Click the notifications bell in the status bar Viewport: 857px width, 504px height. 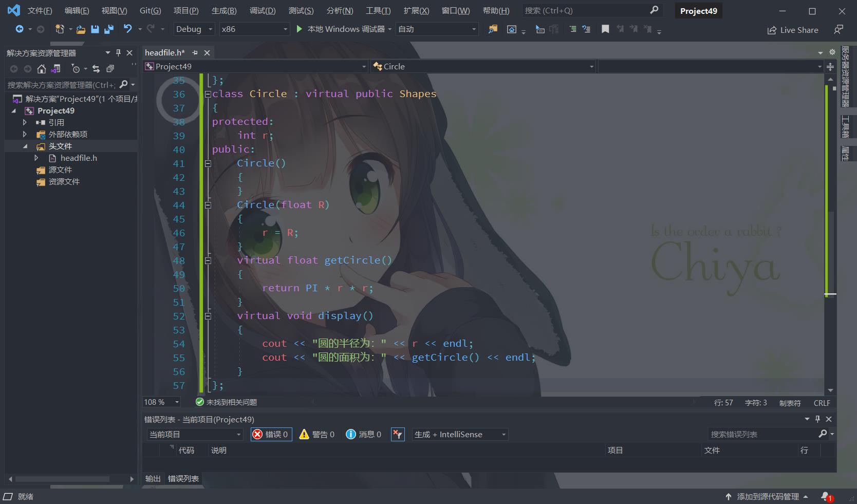point(827,497)
